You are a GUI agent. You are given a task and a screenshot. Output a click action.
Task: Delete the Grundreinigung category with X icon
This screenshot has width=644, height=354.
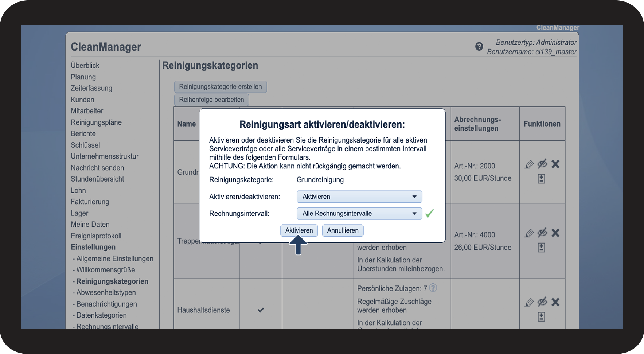pos(555,164)
